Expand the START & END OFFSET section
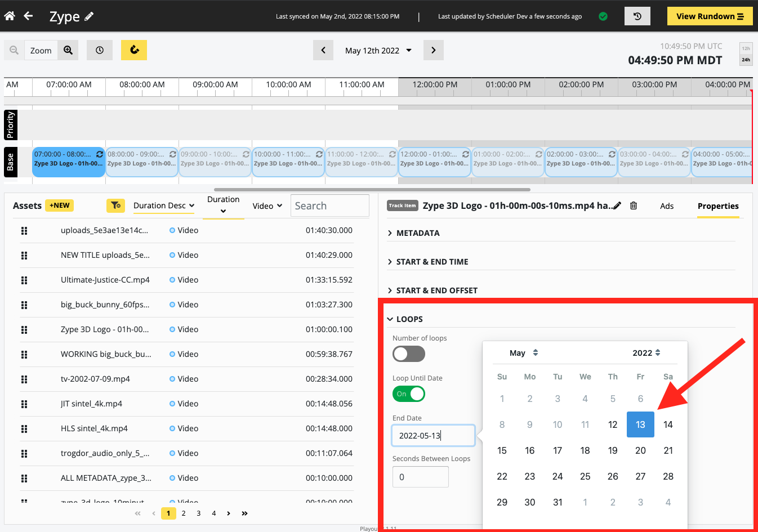The width and height of the screenshot is (758, 532). pyautogui.click(x=432, y=290)
